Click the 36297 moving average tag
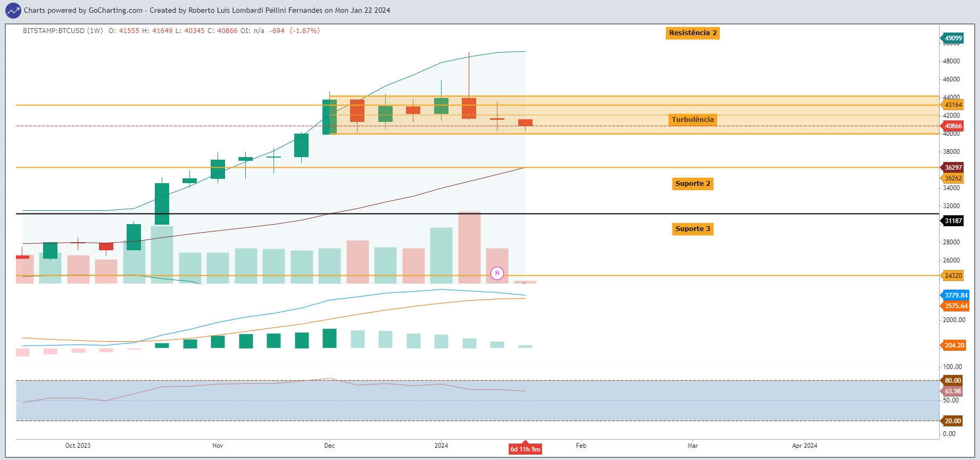Viewport: 980px width, 460px height. click(952, 167)
